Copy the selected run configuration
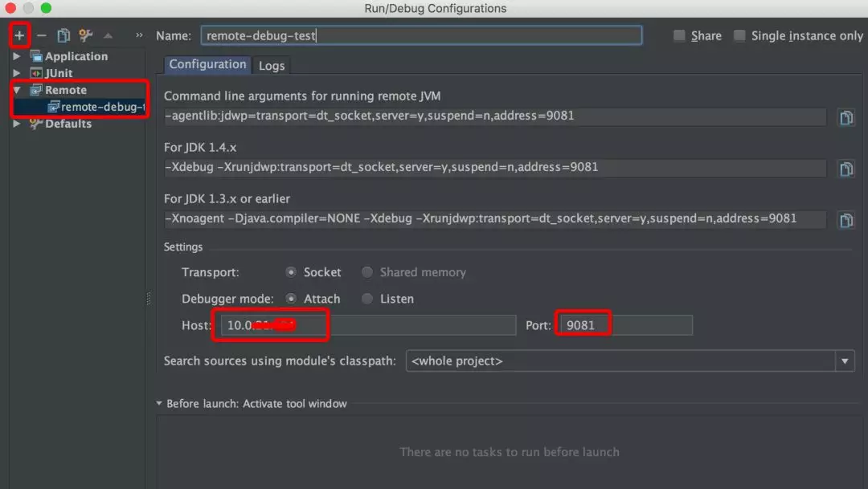The height and width of the screenshot is (489, 868). (63, 35)
